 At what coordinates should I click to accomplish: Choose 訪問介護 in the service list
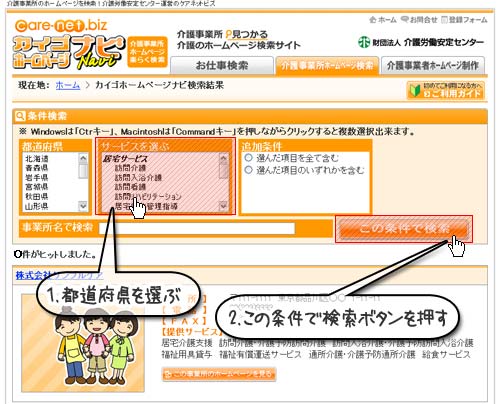[x=130, y=168]
